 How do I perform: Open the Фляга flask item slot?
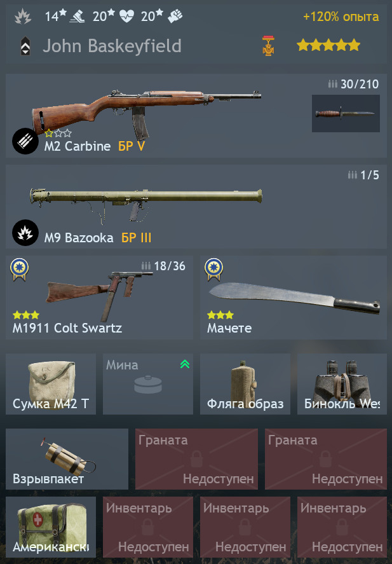pos(245,384)
